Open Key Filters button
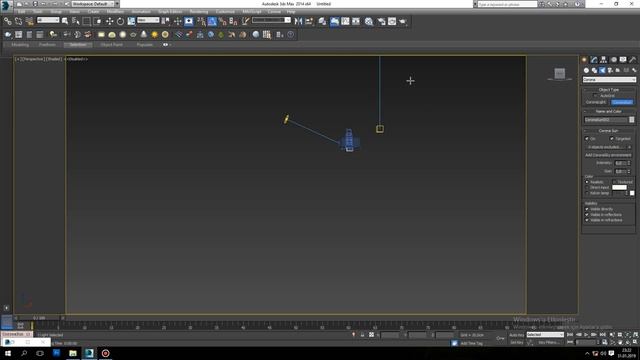640x360 pixels. [x=549, y=342]
